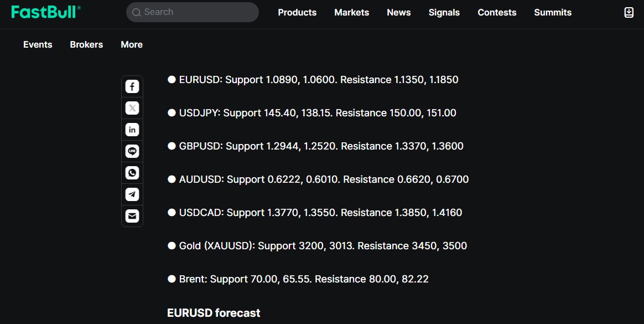Share article on X (Twitter)
Viewport: 644px width, 324px height.
[132, 108]
